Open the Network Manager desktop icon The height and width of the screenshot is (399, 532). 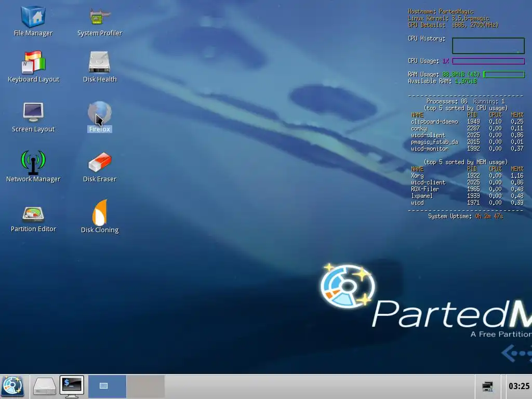[33, 167]
